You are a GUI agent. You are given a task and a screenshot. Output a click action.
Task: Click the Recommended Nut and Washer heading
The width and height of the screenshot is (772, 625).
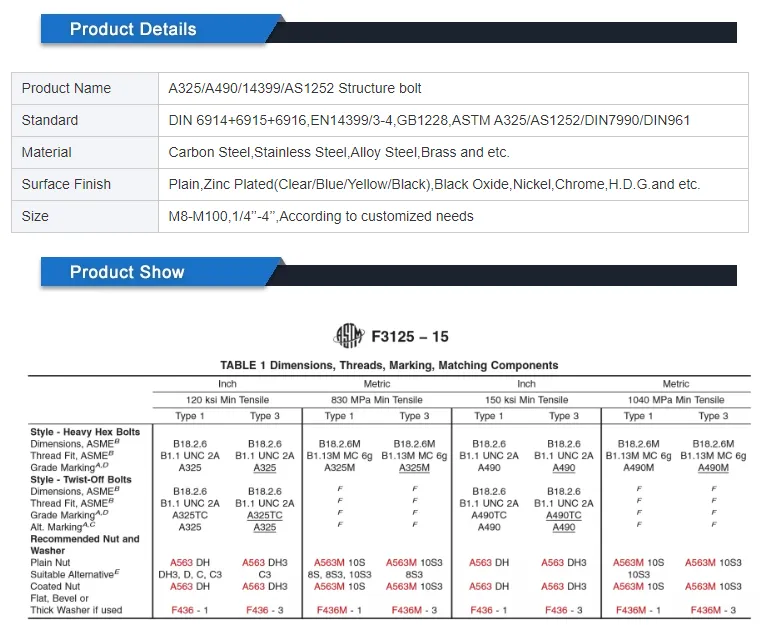click(85, 544)
